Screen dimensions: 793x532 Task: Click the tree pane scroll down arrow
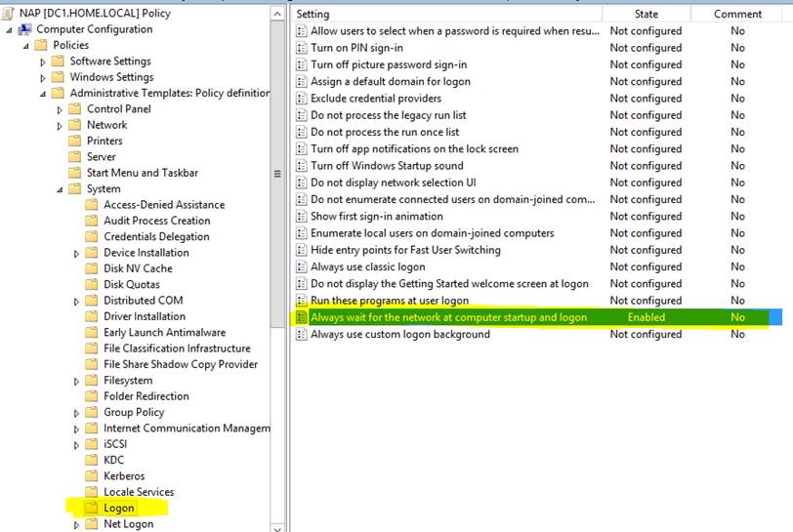click(277, 528)
